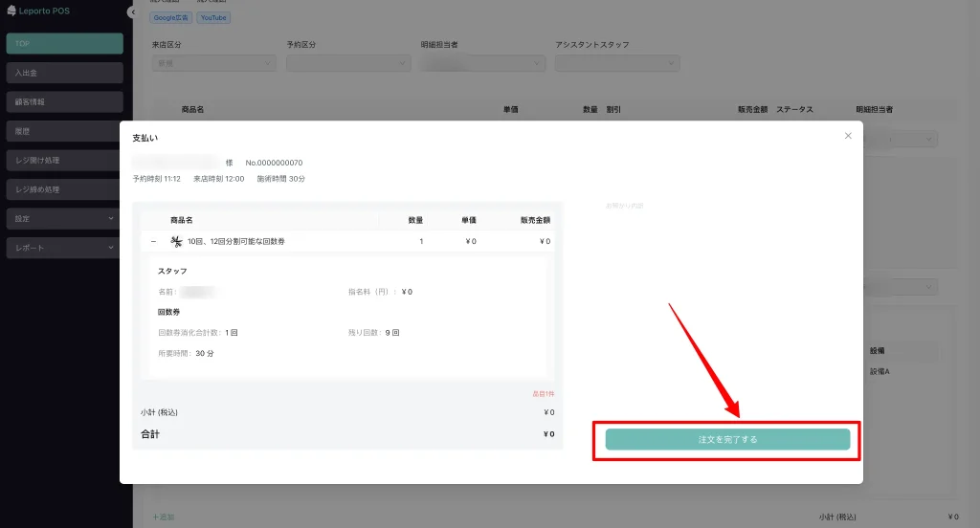980x528 pixels.
Task: Click the scissors icon beside 回数券 item
Action: tap(176, 242)
